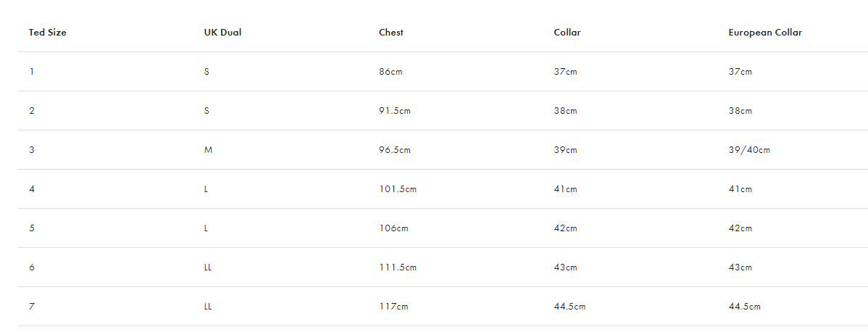Viewport: 868px width, 332px height.
Task: Click Ted Size 4 row number
Action: (x=32, y=189)
